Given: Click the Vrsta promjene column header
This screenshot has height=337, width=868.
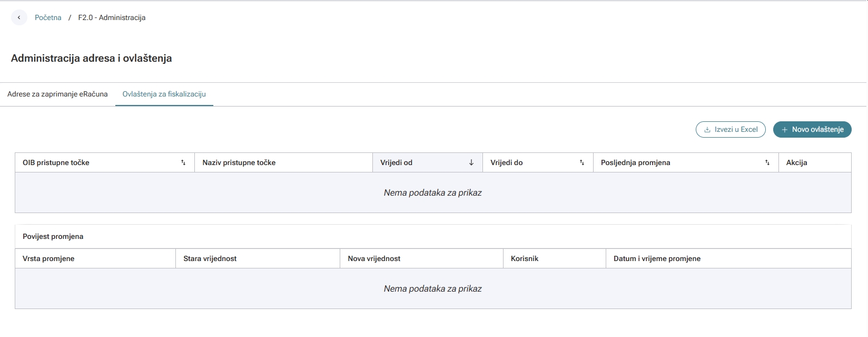Looking at the screenshot, I should coord(95,258).
